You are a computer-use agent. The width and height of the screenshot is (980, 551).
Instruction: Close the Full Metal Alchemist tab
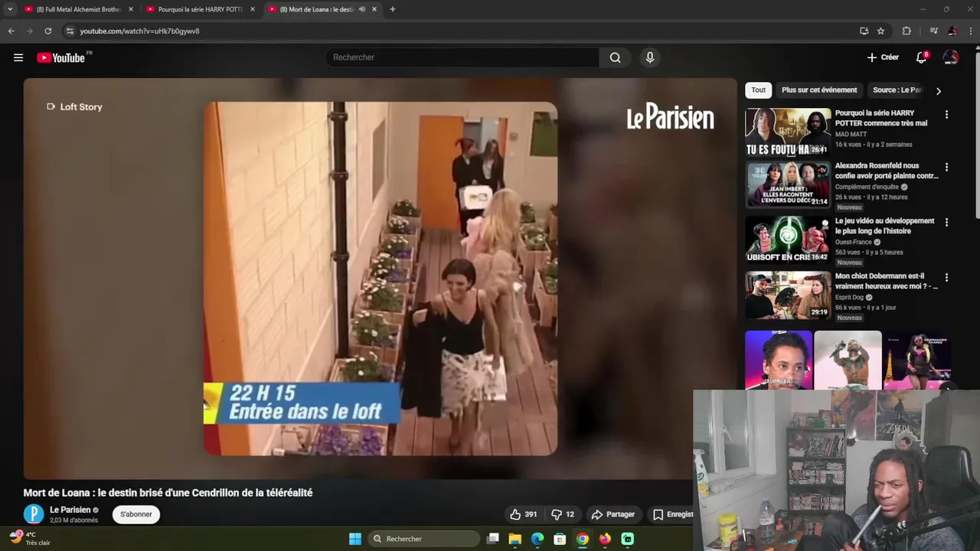click(131, 9)
